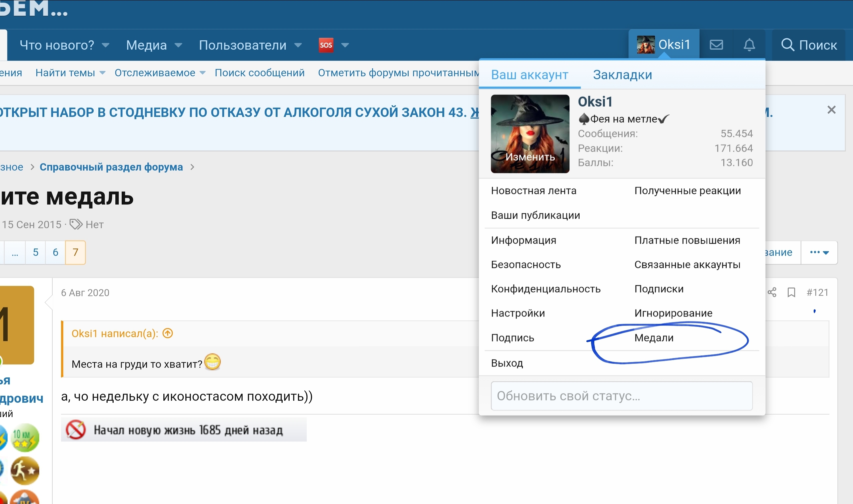Click the Обновить свой статус input field

coord(621,396)
